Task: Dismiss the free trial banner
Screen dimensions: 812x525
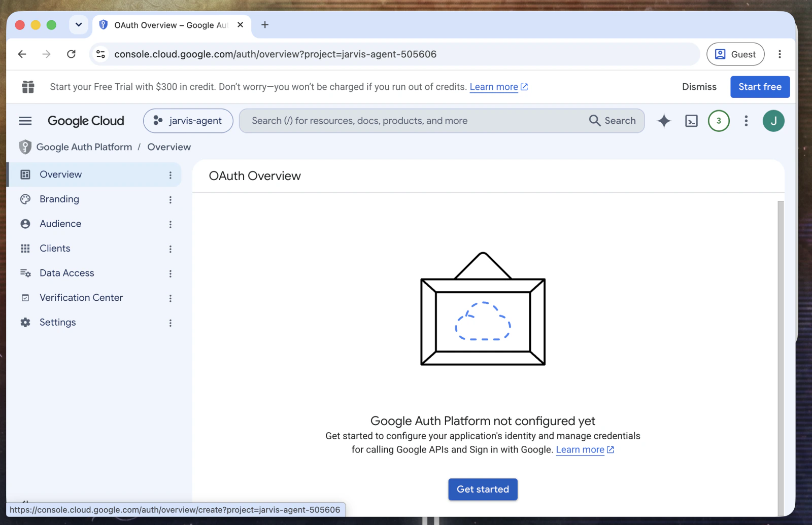Action: pyautogui.click(x=699, y=87)
